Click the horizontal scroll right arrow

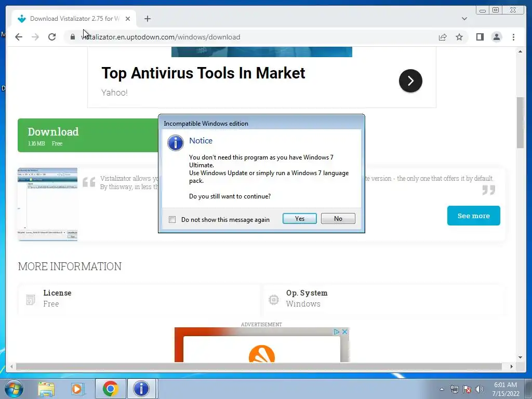(511, 366)
